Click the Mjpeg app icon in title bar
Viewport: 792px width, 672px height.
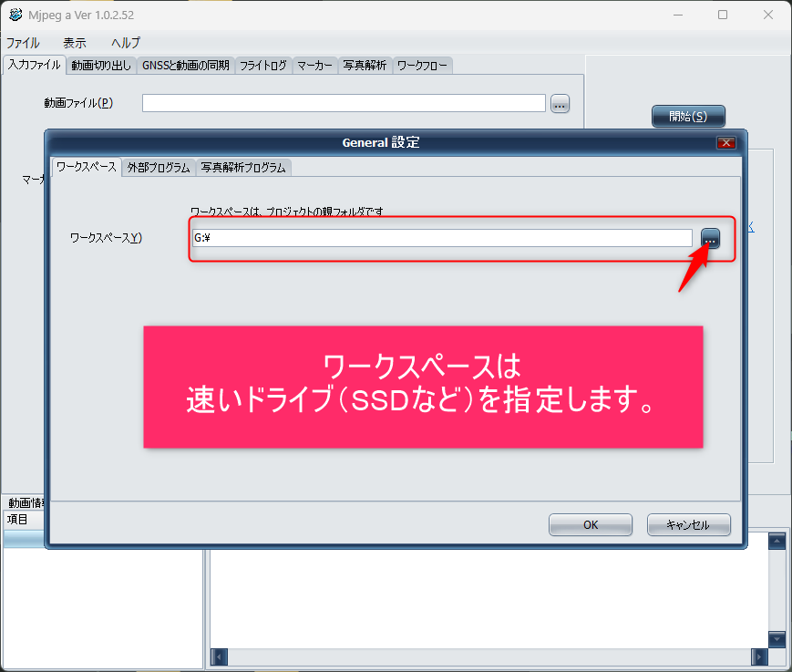(x=15, y=15)
